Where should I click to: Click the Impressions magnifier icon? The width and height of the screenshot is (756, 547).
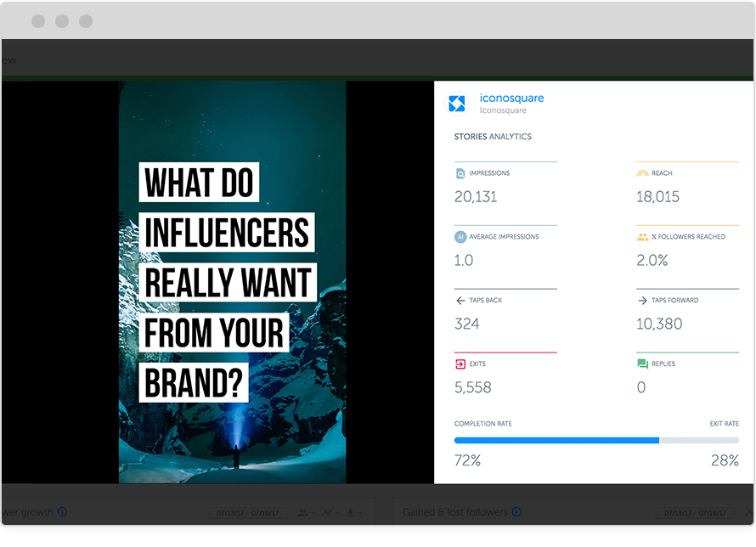(x=460, y=173)
